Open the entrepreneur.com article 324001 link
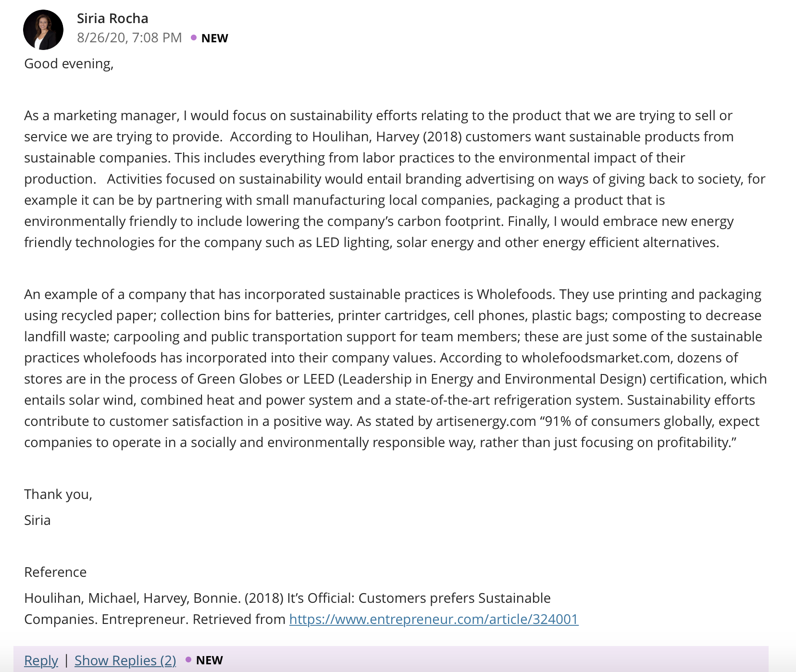Screen dimensions: 796x672 click(x=434, y=619)
